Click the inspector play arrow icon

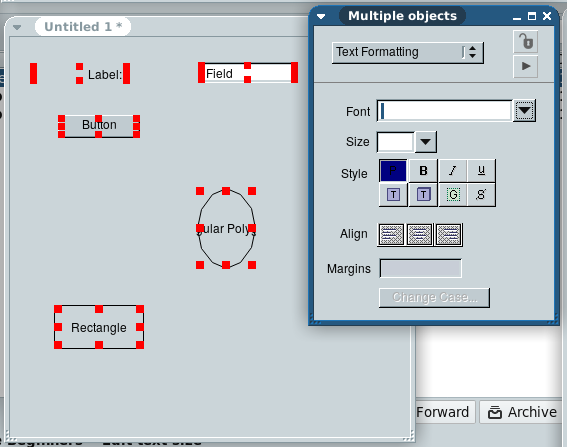point(525,66)
